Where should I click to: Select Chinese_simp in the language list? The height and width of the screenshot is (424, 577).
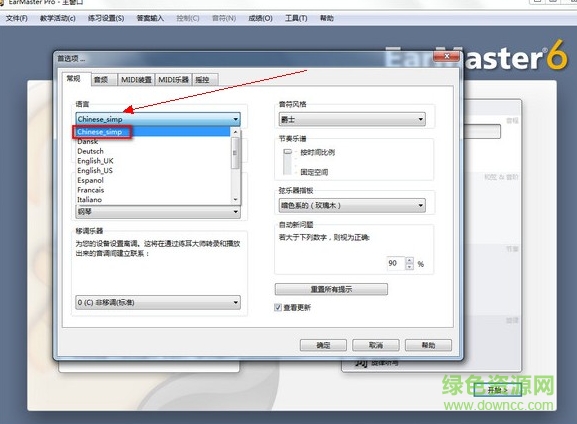(153, 132)
